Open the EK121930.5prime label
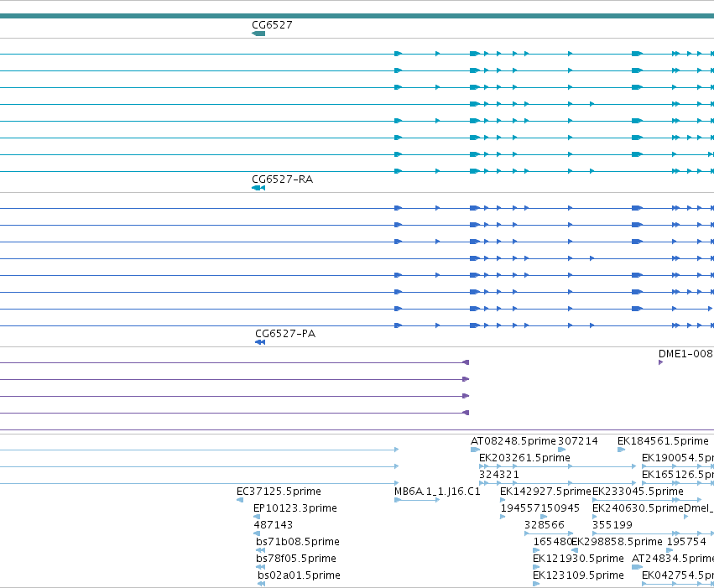This screenshot has width=714, height=588. pos(578,559)
